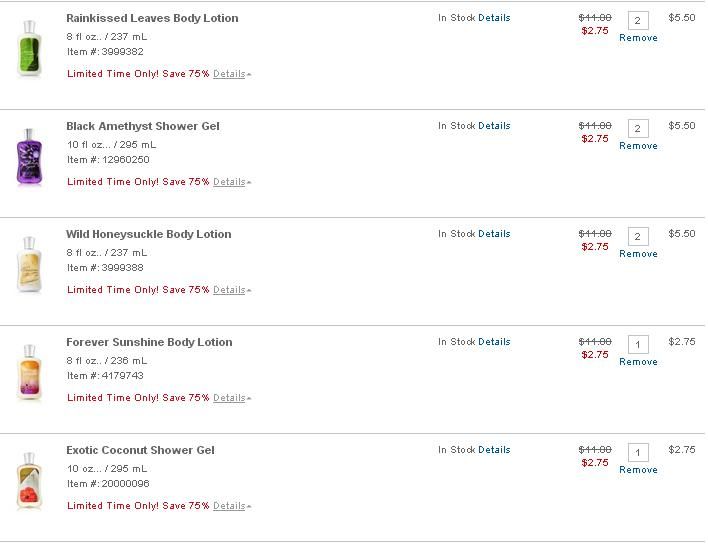Open Forever Sunshine Body Lotion product title
This screenshot has width=708, height=545.
[x=149, y=342]
